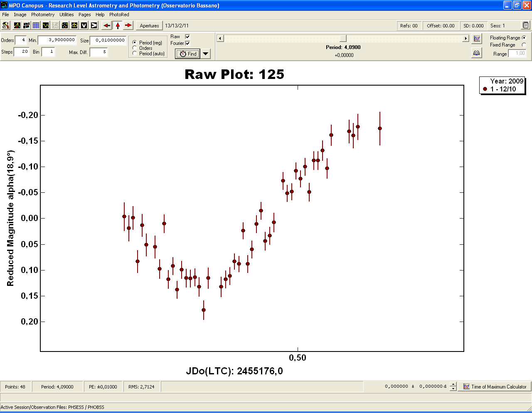532x413 pixels.
Task: Click the open book icon below the chart icon
Action: (477, 53)
